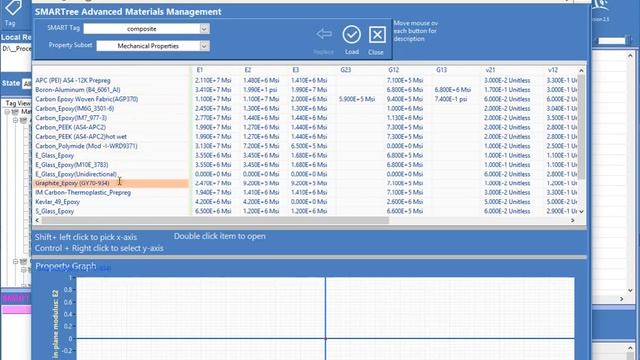Click the Tag View label in the background window

(x=18, y=103)
